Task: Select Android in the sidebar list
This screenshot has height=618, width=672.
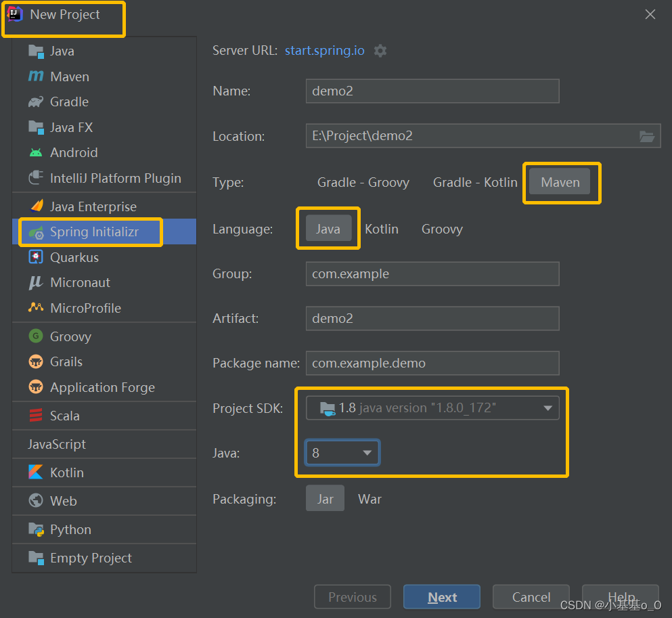Action: pos(104,152)
